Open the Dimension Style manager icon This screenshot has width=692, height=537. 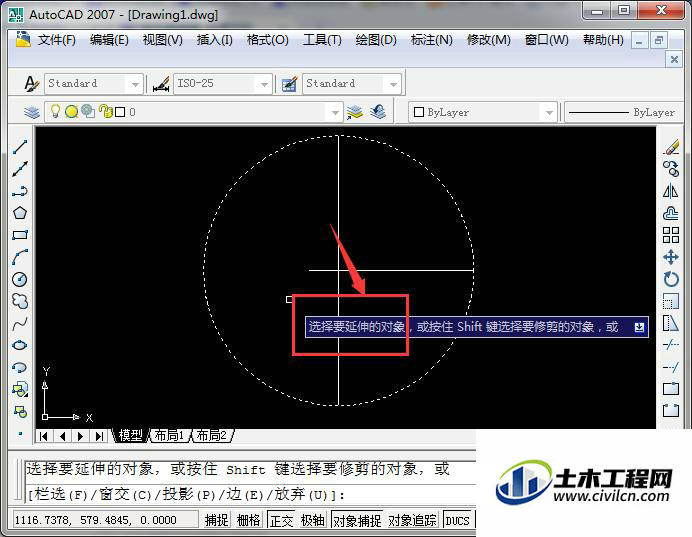coord(161,83)
